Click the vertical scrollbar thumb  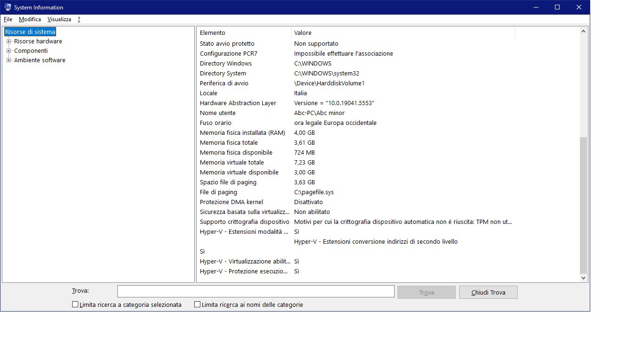pyautogui.click(x=583, y=205)
